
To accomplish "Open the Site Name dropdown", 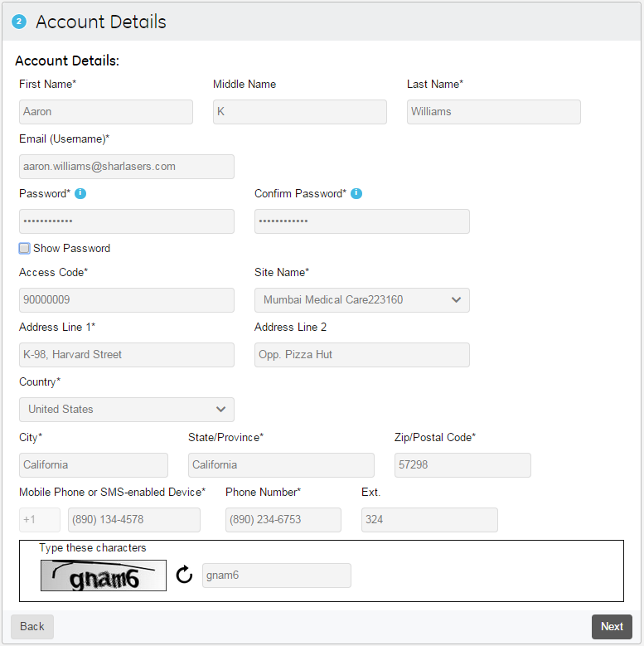I will 362,300.
